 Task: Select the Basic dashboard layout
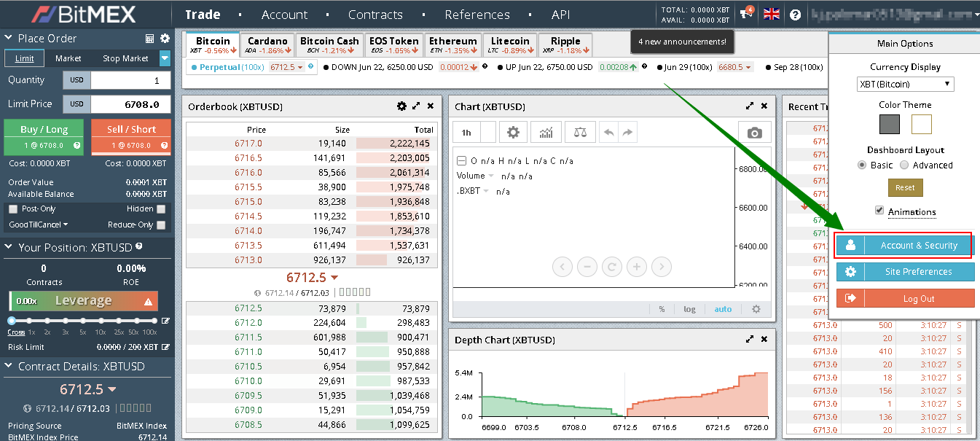pos(862,165)
